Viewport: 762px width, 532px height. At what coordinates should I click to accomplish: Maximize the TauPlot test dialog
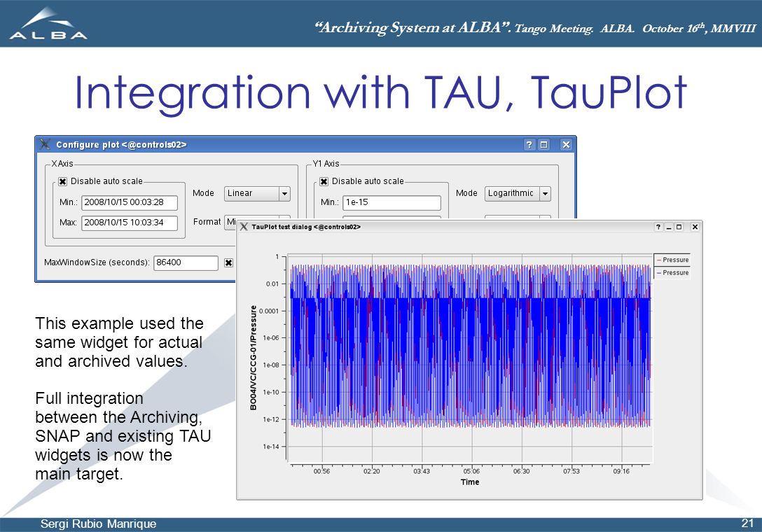pos(679,226)
